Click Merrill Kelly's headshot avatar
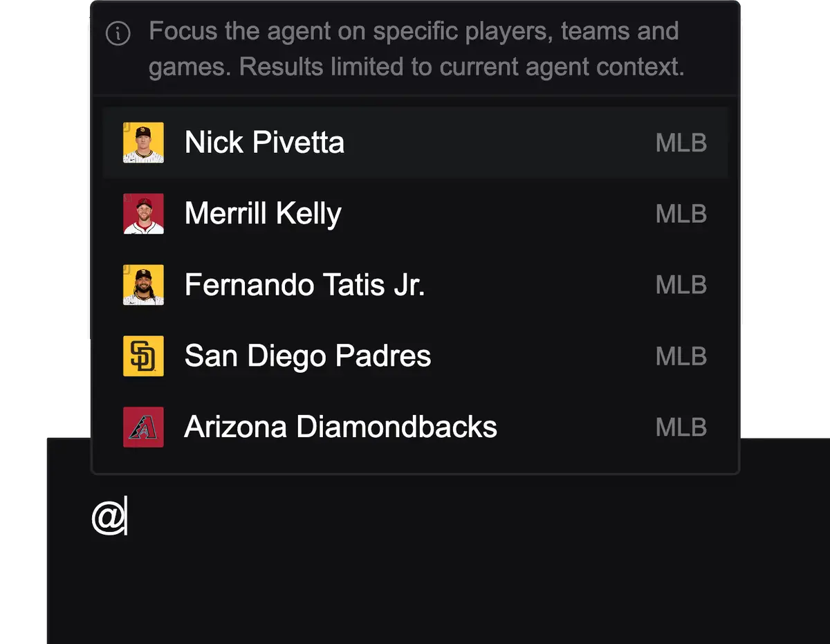 pos(143,214)
